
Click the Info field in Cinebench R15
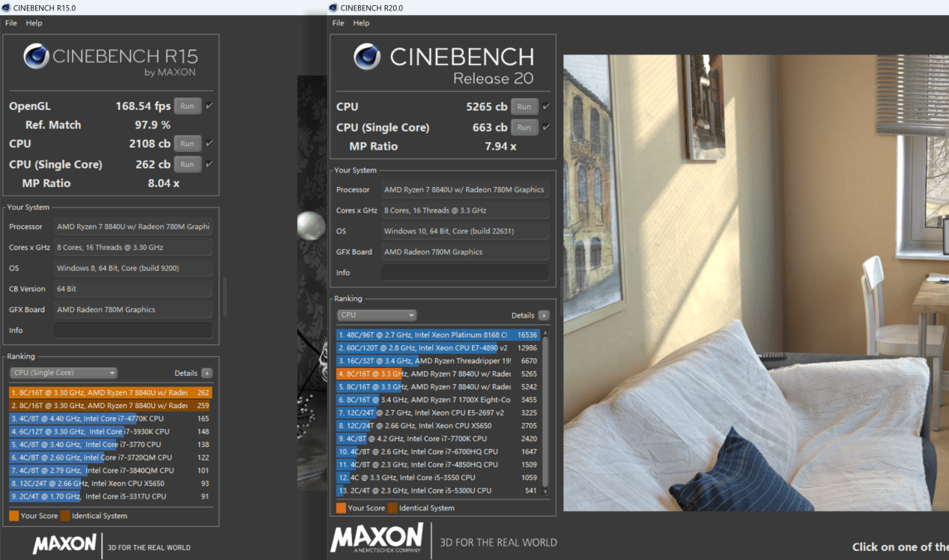[133, 330]
